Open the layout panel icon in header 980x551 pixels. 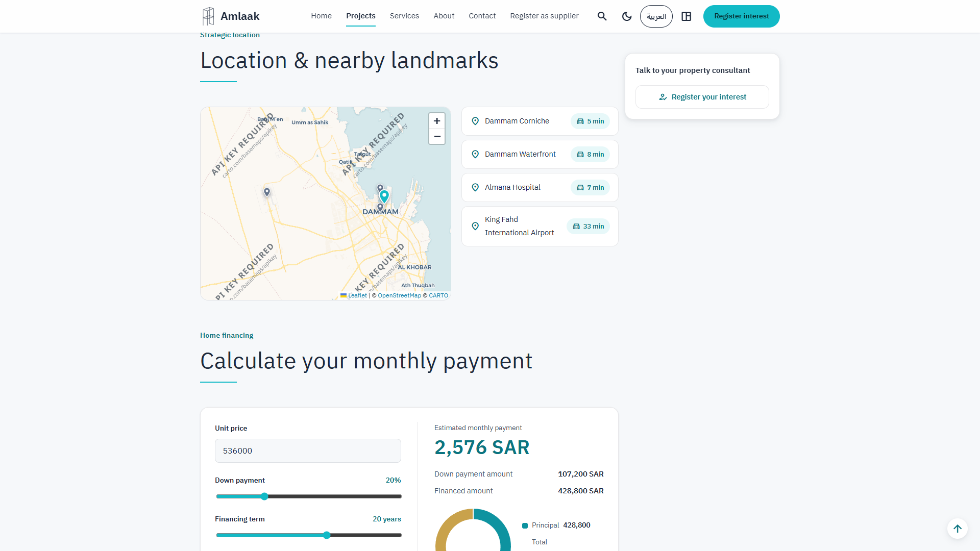click(x=687, y=16)
